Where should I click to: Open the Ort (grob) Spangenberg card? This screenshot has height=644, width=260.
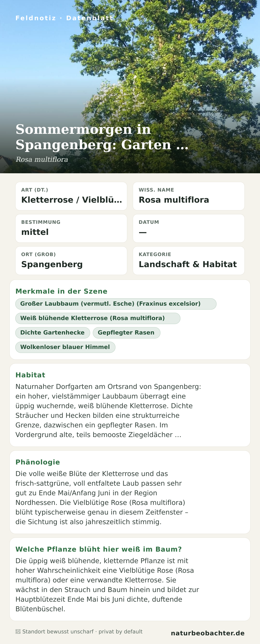coord(71,261)
